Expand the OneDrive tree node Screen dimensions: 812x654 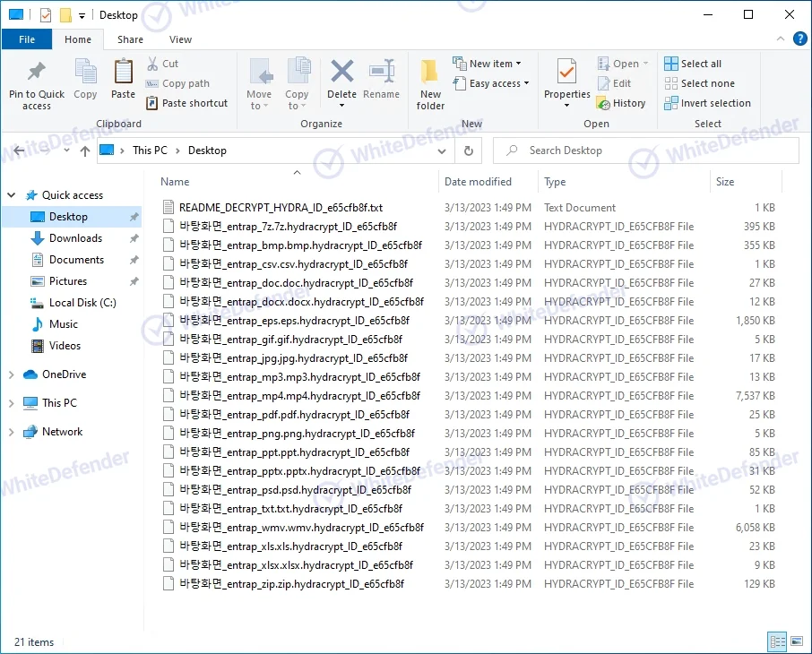[11, 374]
